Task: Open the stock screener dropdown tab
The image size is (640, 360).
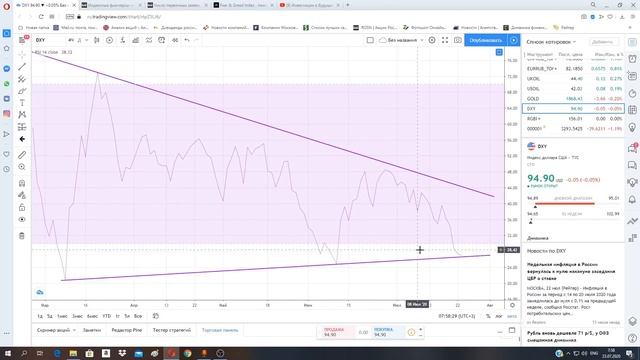Action: point(56,330)
